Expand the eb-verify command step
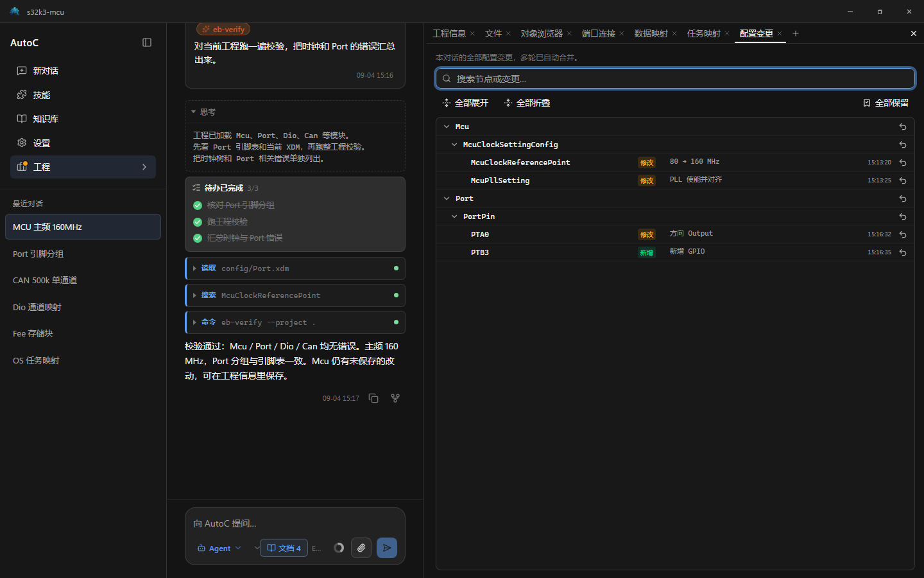Screen dimensions: 924x578 [295, 322]
